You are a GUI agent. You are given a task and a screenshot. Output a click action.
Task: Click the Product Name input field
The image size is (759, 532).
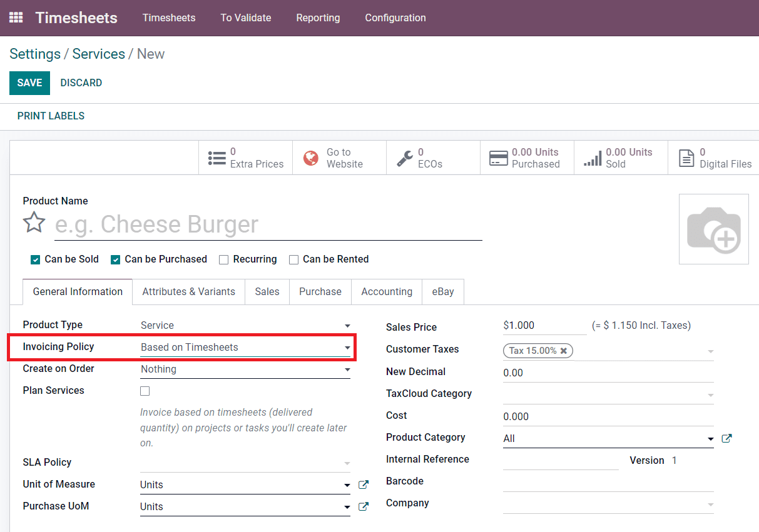[250, 224]
